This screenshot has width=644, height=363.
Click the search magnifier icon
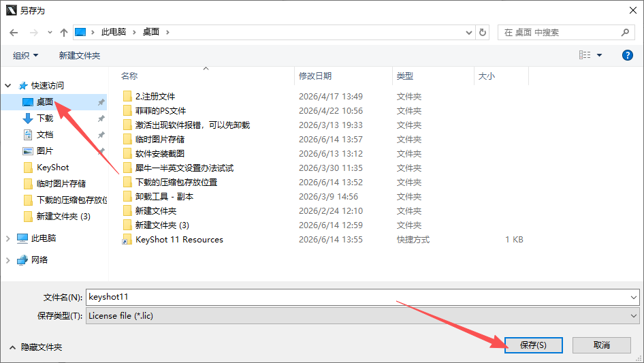pos(625,33)
